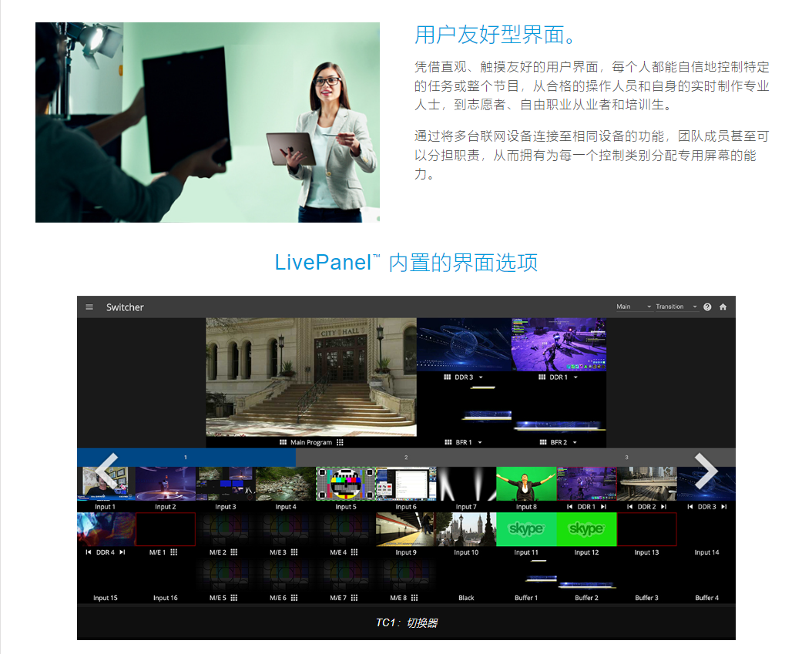The height and width of the screenshot is (654, 812).
Task: Select the Input 7 spotlight thumbnail
Action: point(466,484)
